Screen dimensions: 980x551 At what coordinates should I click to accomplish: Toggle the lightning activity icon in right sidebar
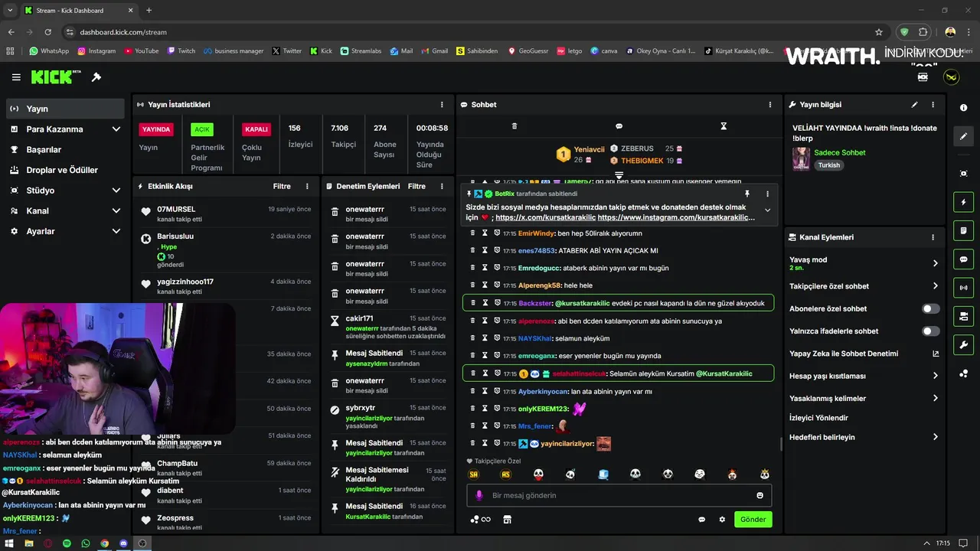pos(963,202)
